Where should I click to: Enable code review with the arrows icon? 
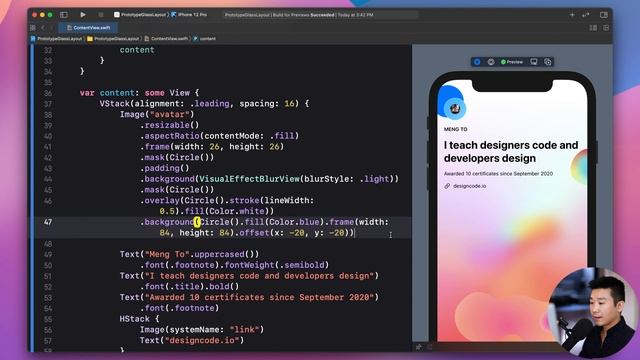pyautogui.click(x=586, y=15)
